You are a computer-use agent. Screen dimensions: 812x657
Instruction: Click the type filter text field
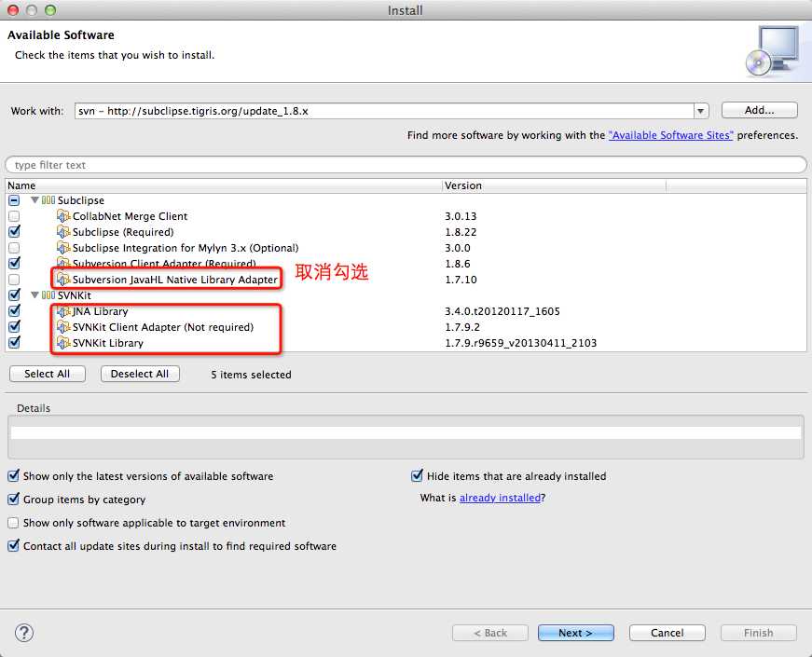(406, 165)
